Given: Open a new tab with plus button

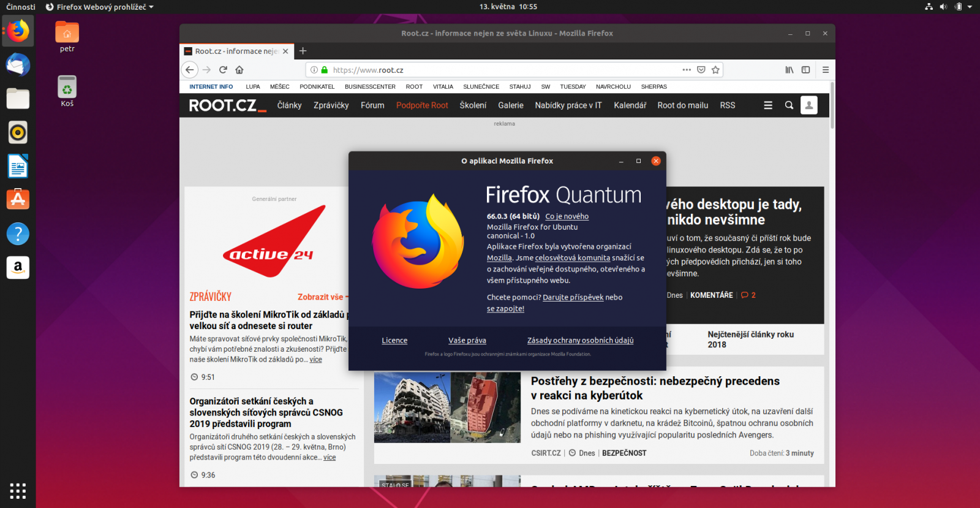Looking at the screenshot, I should pos(303,51).
